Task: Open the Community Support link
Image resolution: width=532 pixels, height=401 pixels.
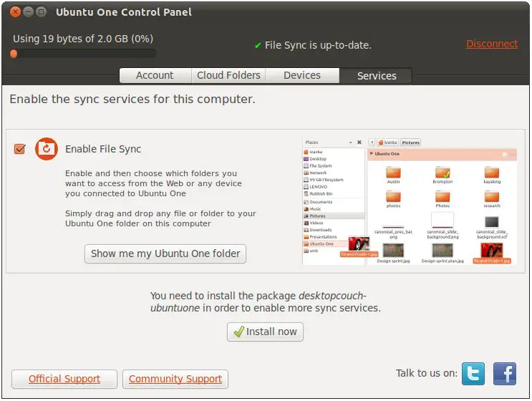Action: pyautogui.click(x=175, y=379)
